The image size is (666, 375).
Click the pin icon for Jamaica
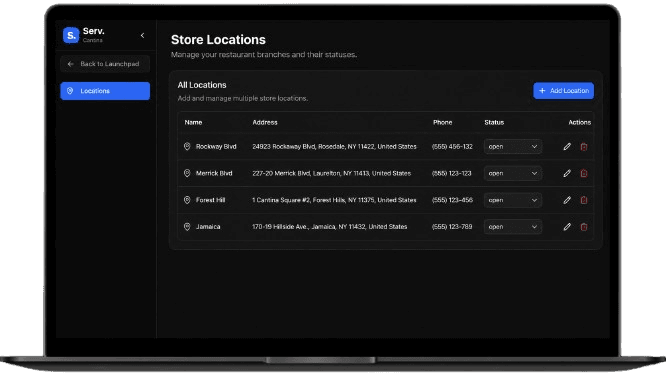tap(187, 227)
